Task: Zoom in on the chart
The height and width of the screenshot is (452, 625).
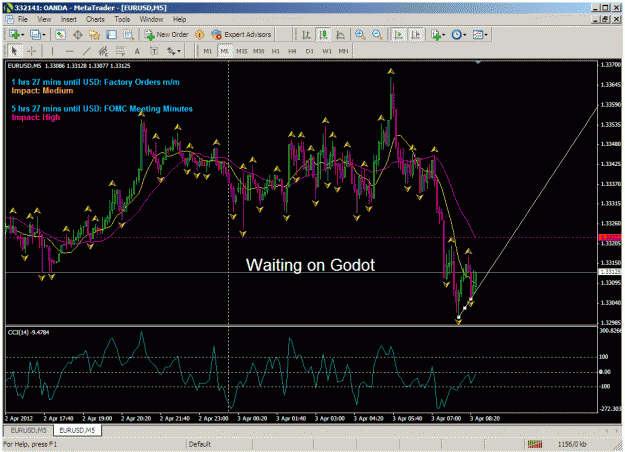Action: pos(360,35)
